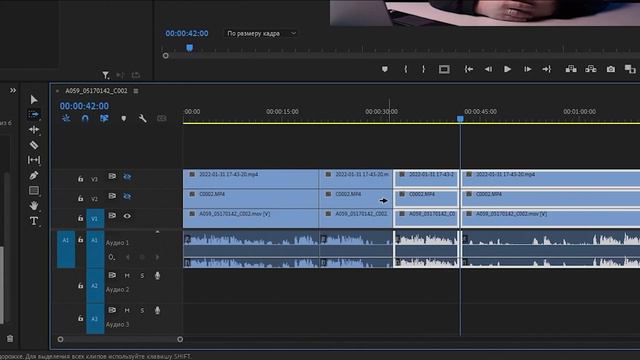Viewport: 640px width, 360px height.
Task: Mute the Audio 3 track
Action: pyautogui.click(x=127, y=311)
